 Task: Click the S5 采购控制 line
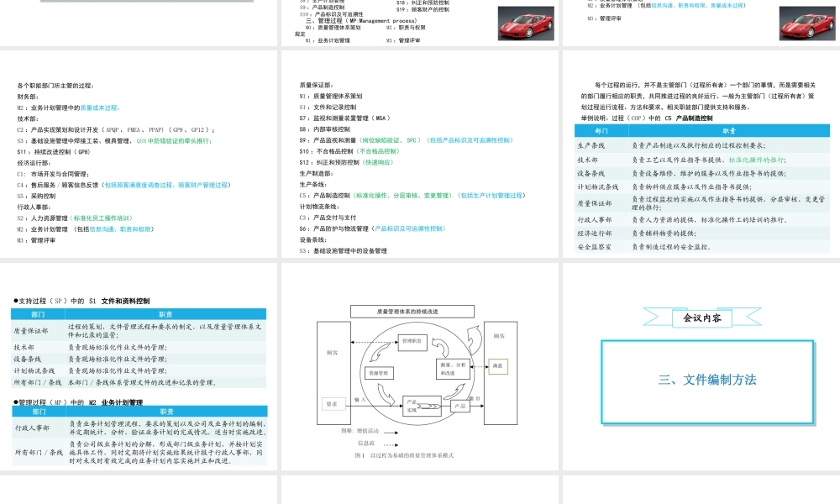click(x=36, y=196)
